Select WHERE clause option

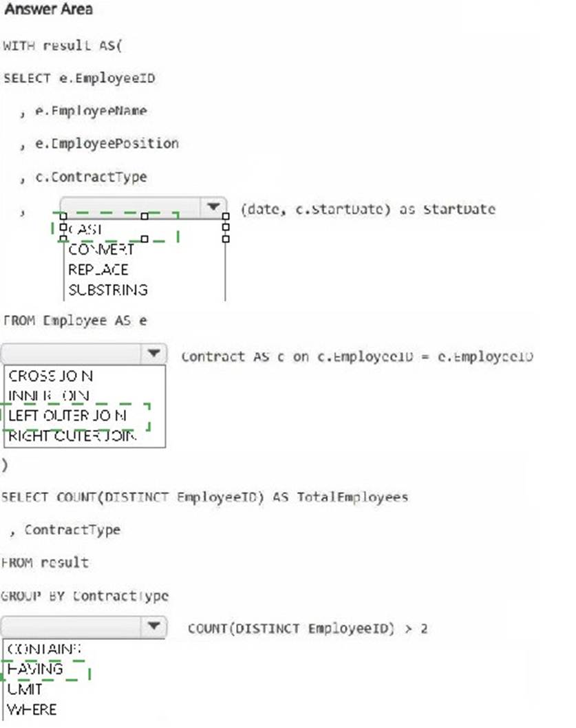point(32,709)
